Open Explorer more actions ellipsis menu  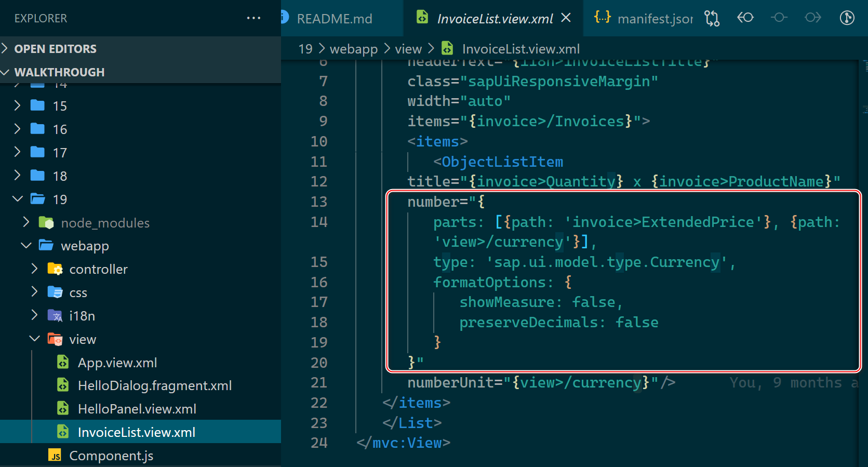click(x=253, y=18)
